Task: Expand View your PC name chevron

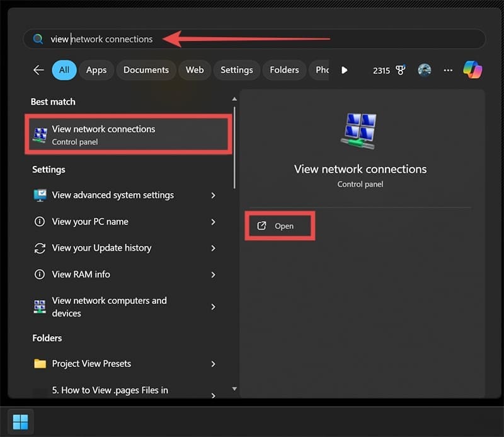Action: click(x=213, y=222)
